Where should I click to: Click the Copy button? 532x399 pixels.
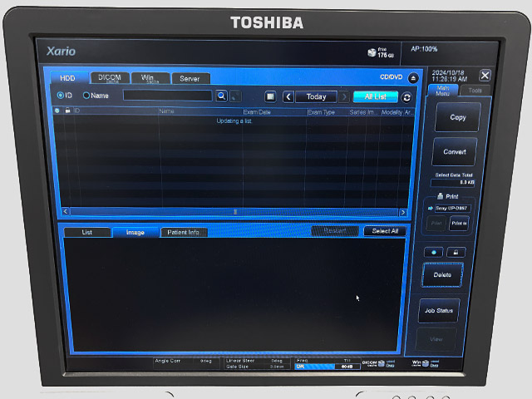point(458,117)
